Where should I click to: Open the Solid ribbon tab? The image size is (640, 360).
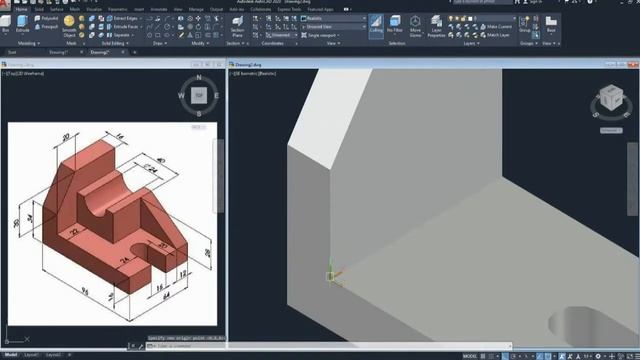click(39, 9)
